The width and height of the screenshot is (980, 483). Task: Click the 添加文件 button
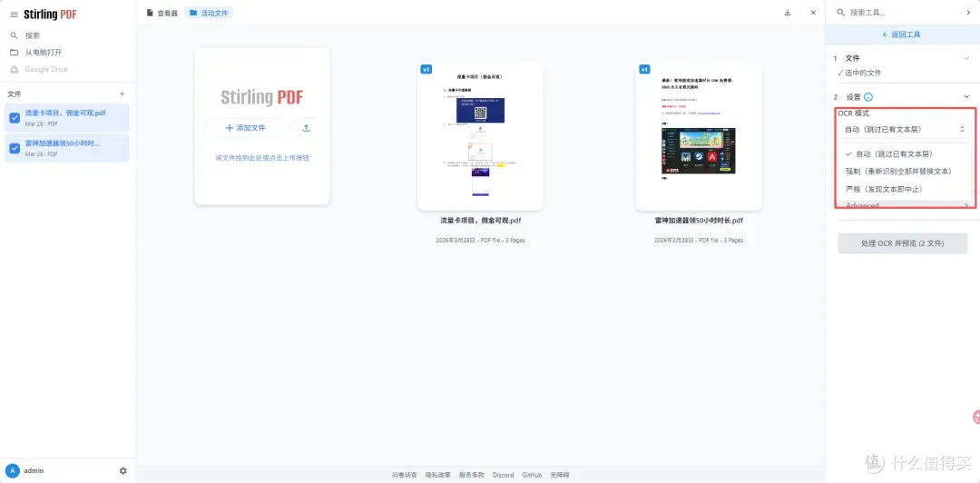pos(245,128)
